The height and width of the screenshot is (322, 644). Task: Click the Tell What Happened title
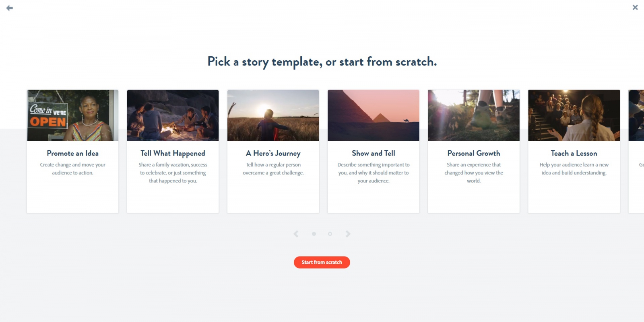coord(173,153)
